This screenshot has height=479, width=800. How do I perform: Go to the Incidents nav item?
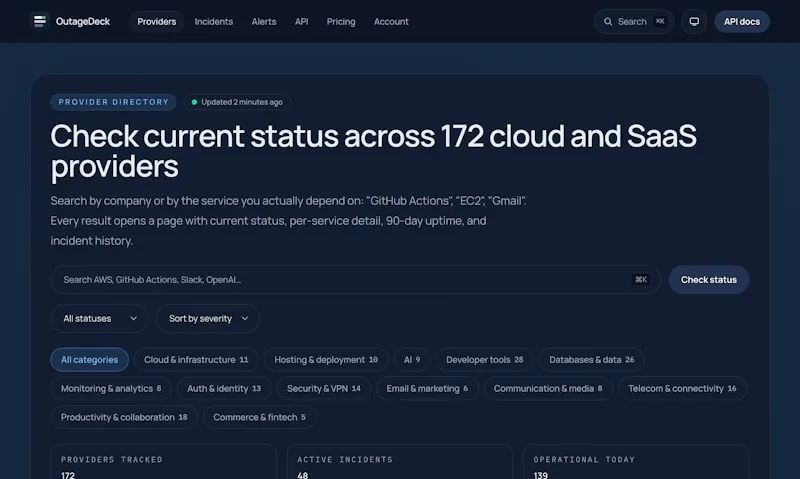click(214, 21)
